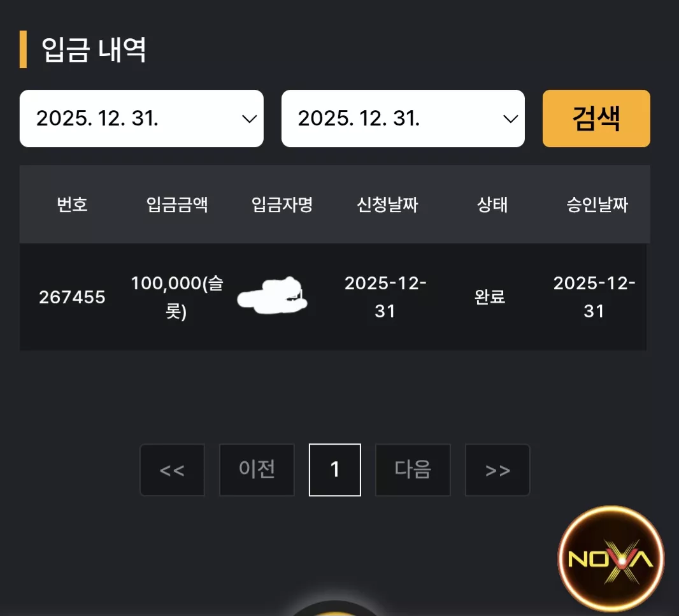Click the 입금금액 column header
Viewport: 679px width, 616px height.
177,204
